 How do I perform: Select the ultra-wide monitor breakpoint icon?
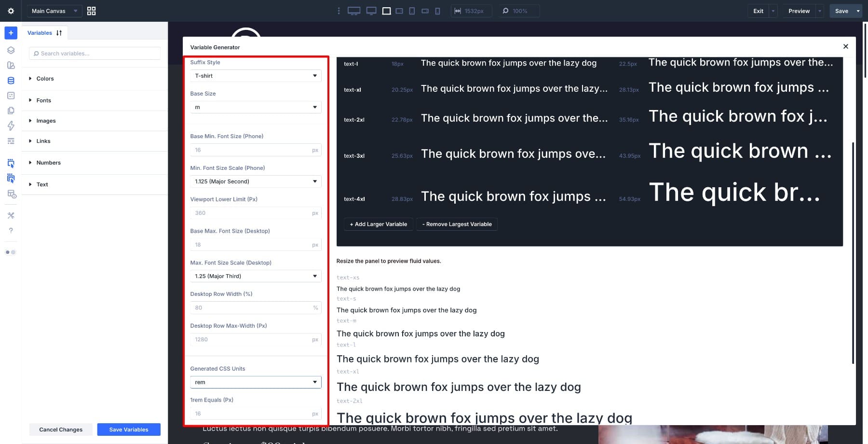coord(354,11)
